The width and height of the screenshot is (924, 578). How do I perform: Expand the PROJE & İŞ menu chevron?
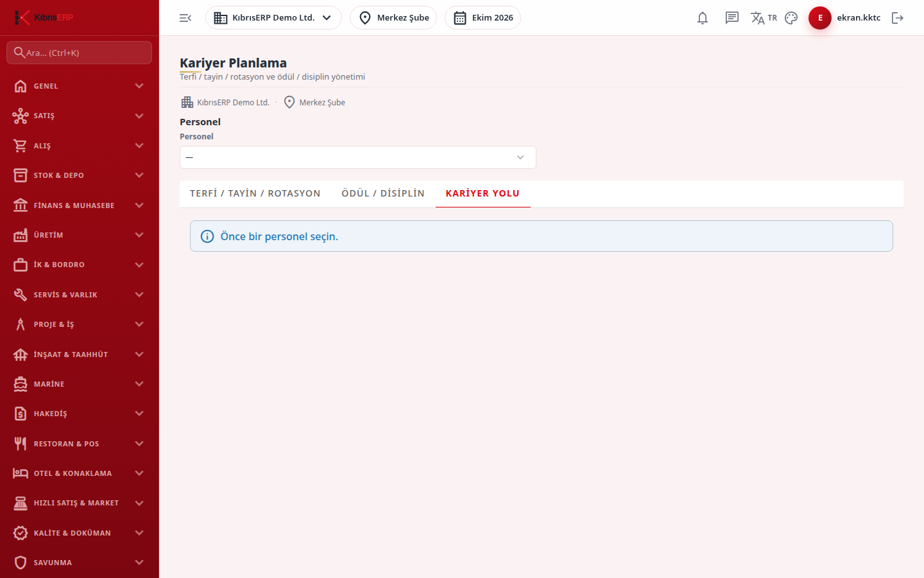coord(139,324)
